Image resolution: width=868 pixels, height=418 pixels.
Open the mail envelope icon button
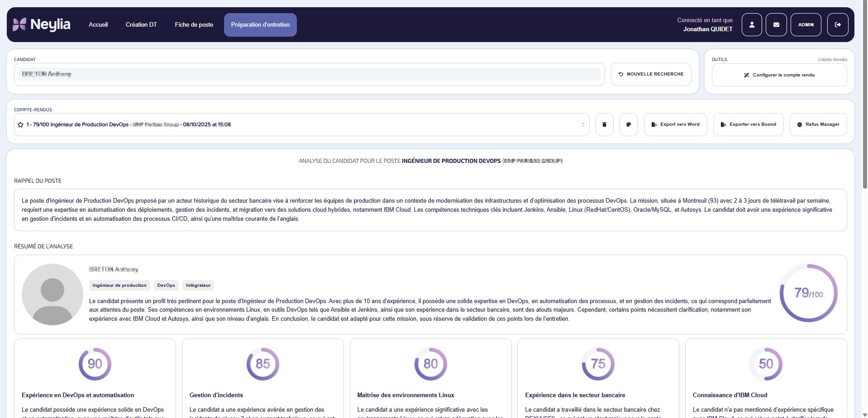pos(776,25)
